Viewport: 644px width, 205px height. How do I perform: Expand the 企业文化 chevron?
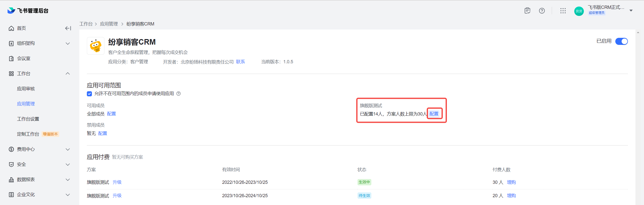tap(68, 195)
